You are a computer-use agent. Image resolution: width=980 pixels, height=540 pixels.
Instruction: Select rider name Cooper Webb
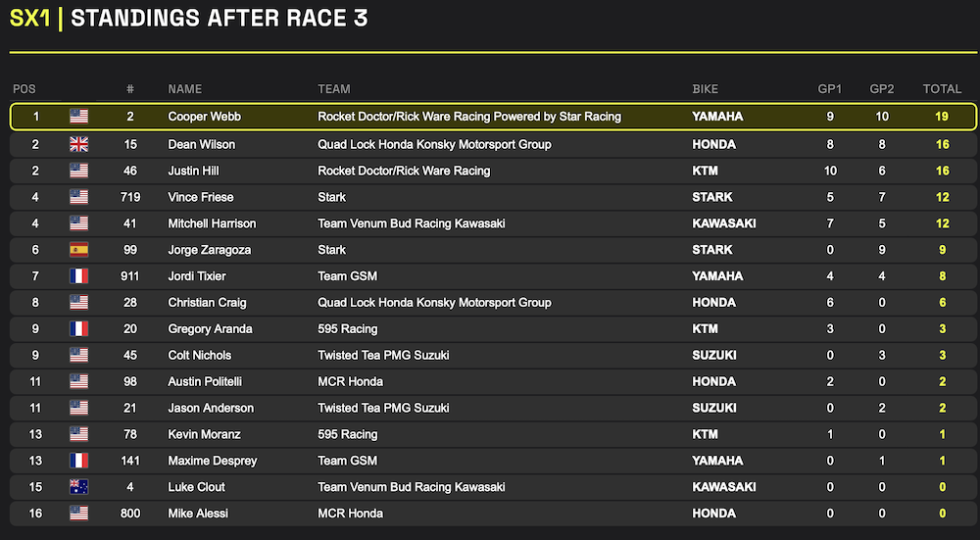(205, 117)
